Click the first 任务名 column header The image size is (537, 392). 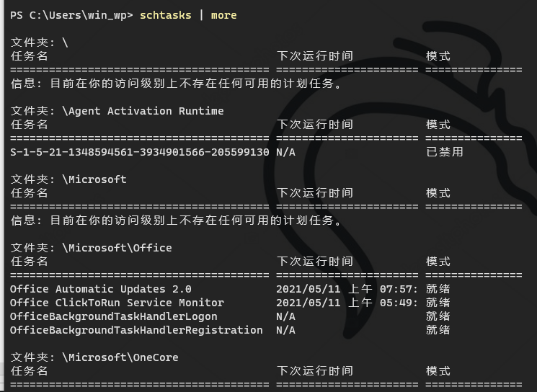click(x=29, y=56)
